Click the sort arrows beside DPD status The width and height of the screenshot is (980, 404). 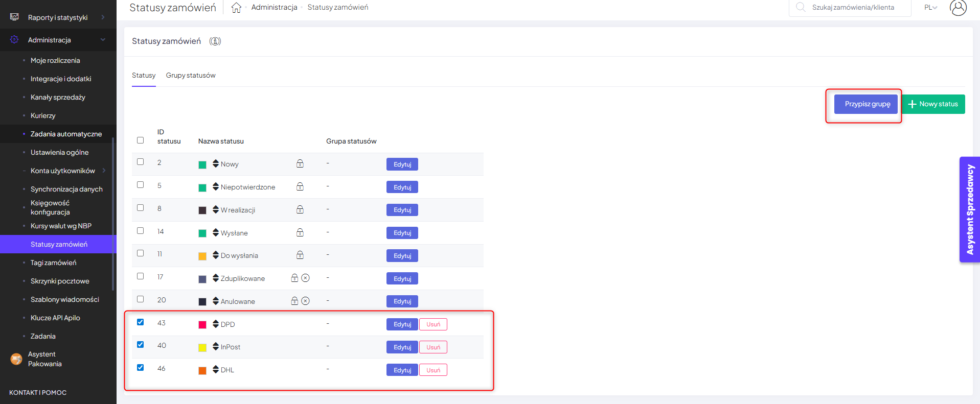point(216,324)
